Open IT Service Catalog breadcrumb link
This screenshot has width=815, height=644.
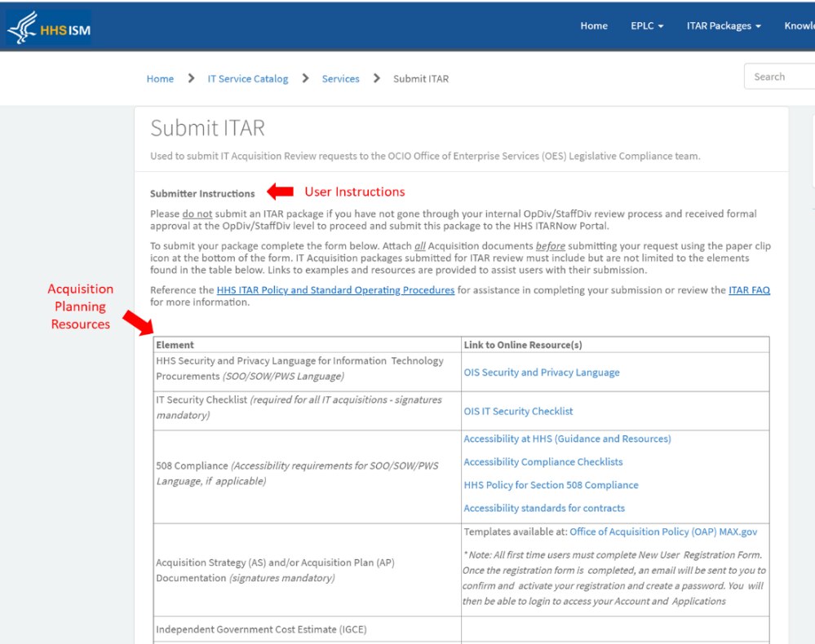[x=248, y=79]
